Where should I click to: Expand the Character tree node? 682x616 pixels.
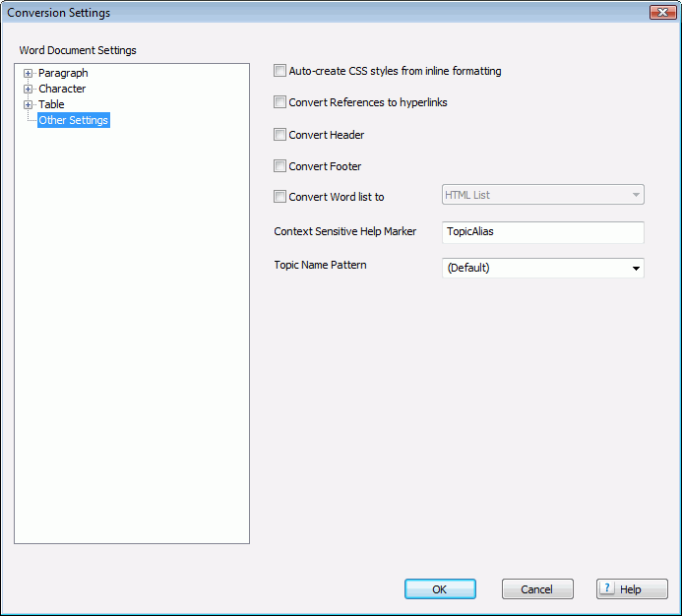[x=29, y=89]
